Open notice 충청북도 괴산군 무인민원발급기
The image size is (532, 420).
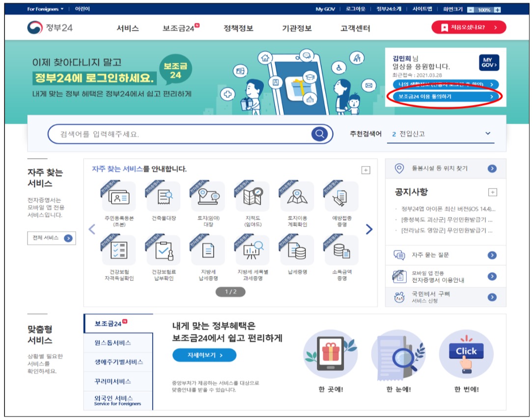(x=447, y=220)
